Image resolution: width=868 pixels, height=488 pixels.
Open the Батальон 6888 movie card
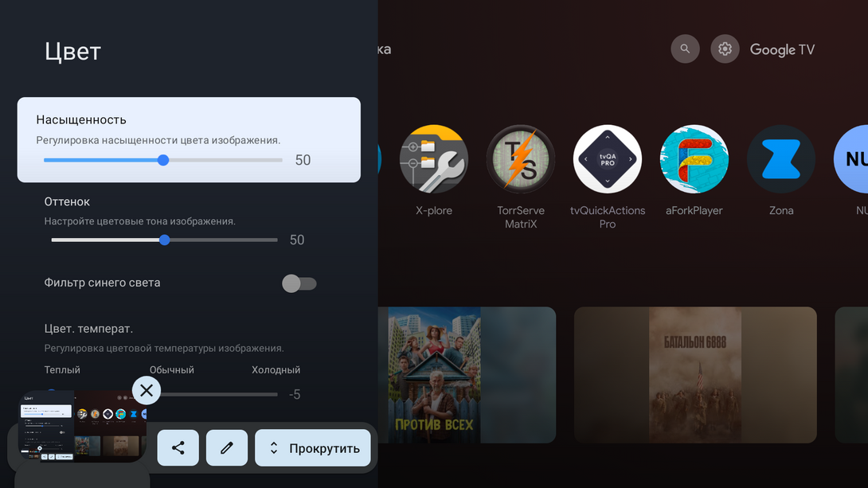coord(695,374)
